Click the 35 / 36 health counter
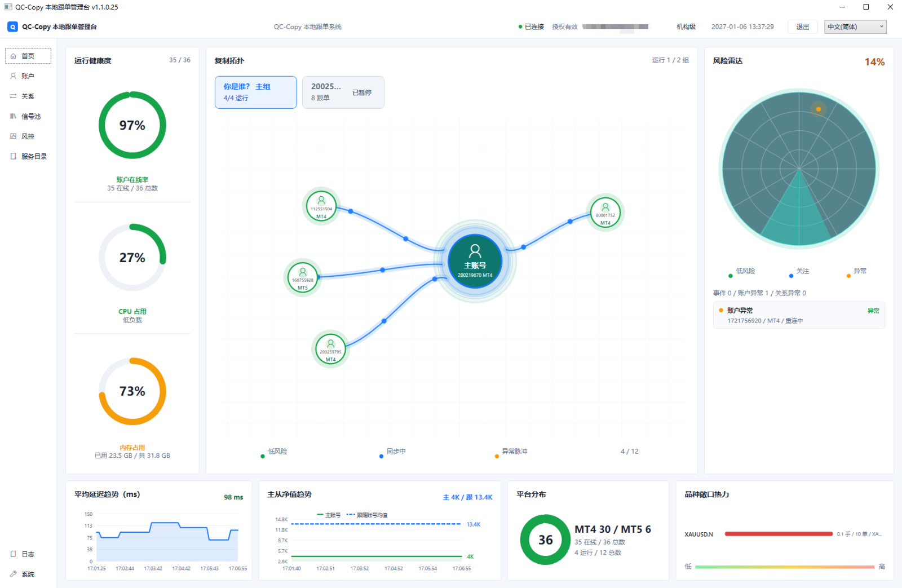902x588 pixels. pos(180,60)
